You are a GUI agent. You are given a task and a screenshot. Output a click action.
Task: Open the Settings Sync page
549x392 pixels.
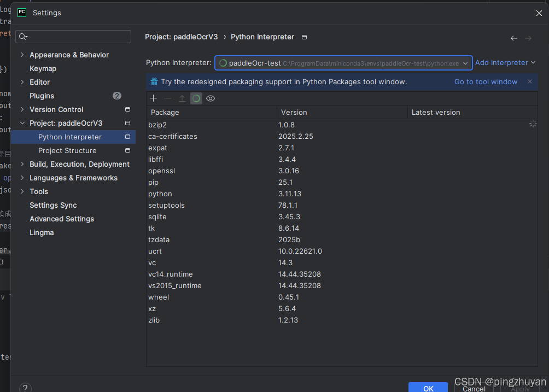click(x=53, y=205)
